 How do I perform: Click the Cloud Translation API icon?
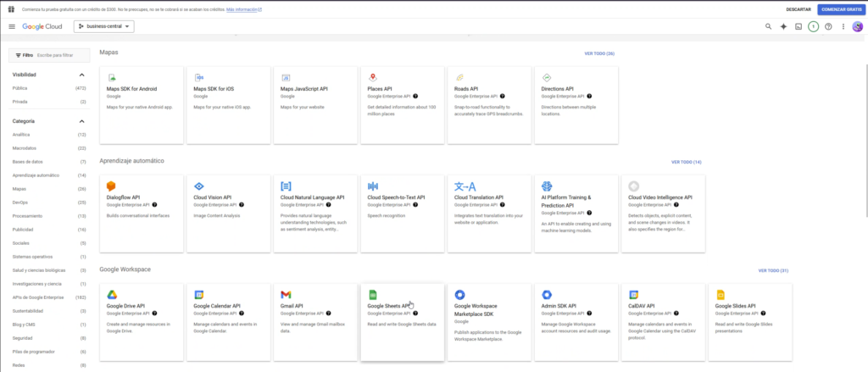(x=465, y=186)
